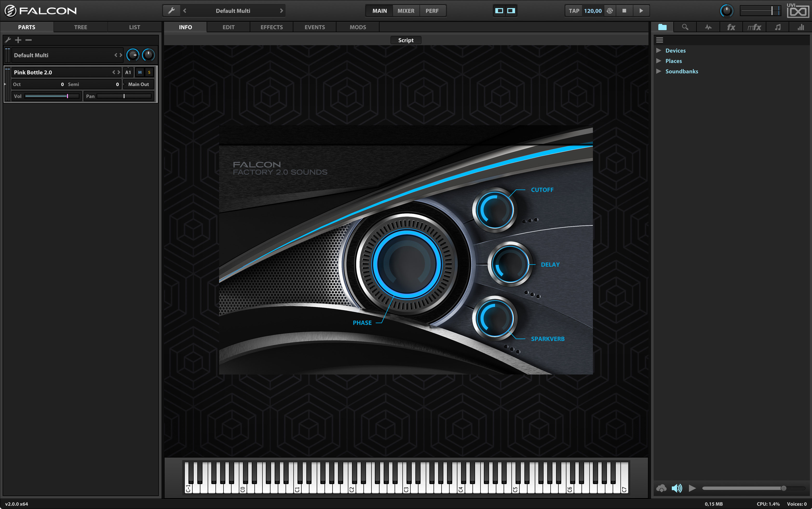Viewport: 812px width, 509px height.
Task: Mute the Pink Bottle 2.0 part
Action: (140, 72)
